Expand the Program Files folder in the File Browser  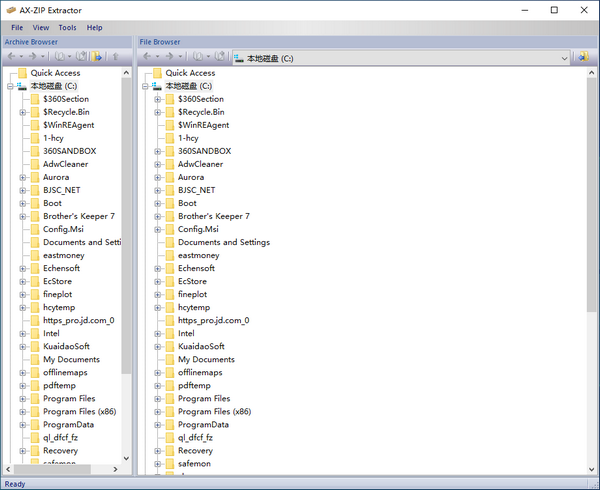pos(157,399)
